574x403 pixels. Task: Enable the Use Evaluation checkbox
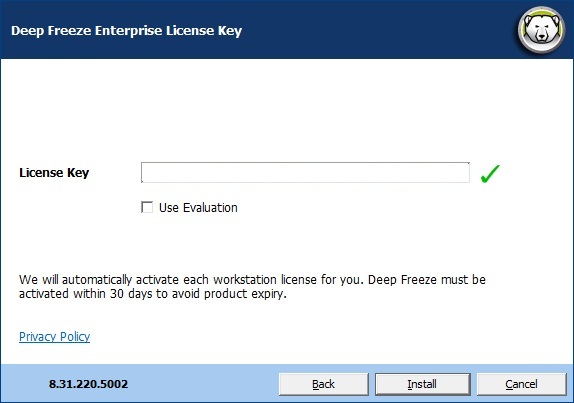147,207
